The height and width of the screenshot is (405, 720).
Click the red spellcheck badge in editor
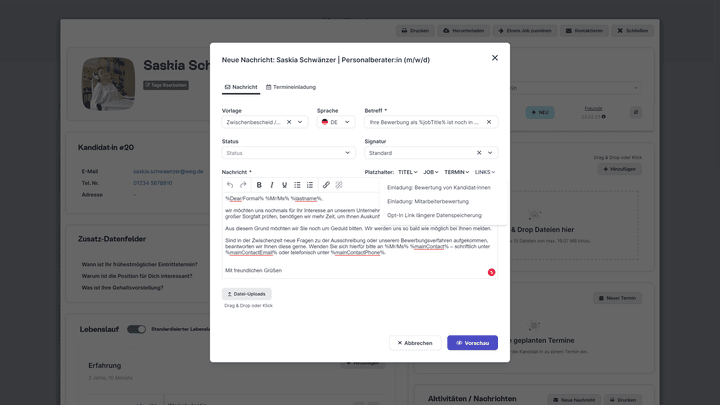tap(491, 272)
